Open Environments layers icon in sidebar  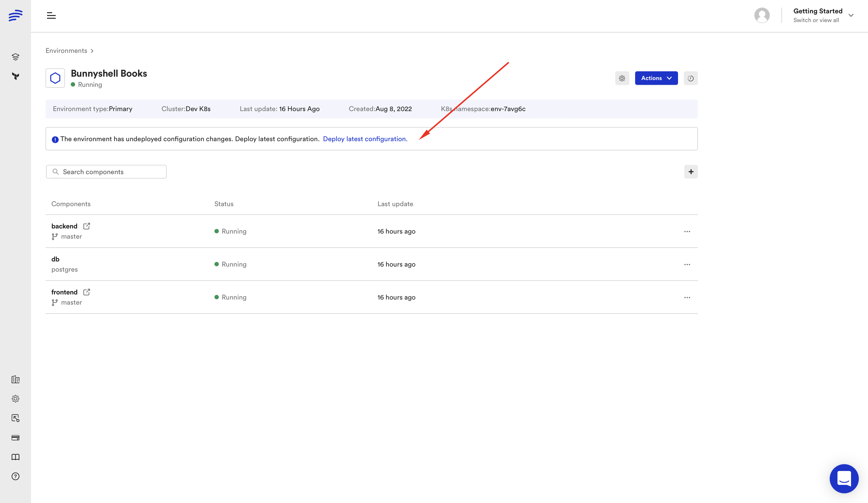pyautogui.click(x=16, y=57)
